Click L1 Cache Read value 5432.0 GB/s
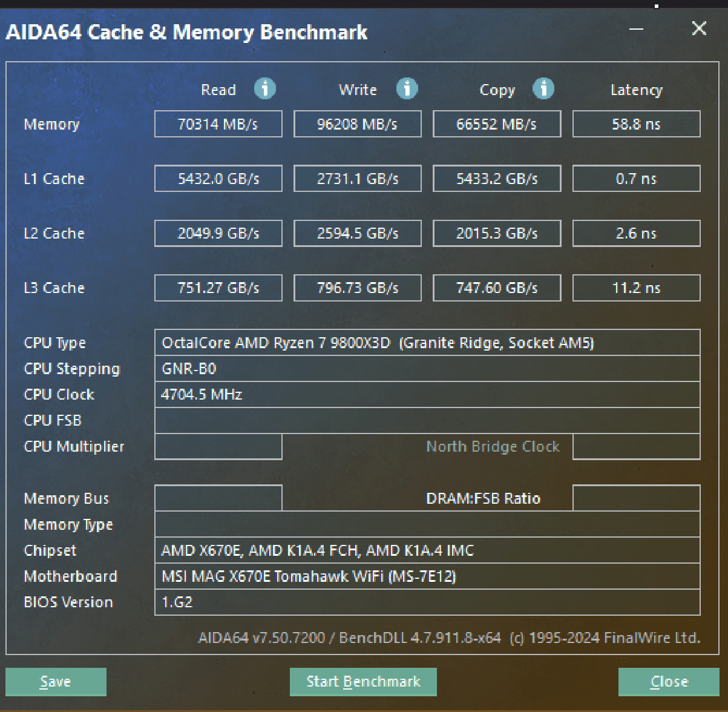Viewport: 728px width, 712px height. tap(218, 179)
